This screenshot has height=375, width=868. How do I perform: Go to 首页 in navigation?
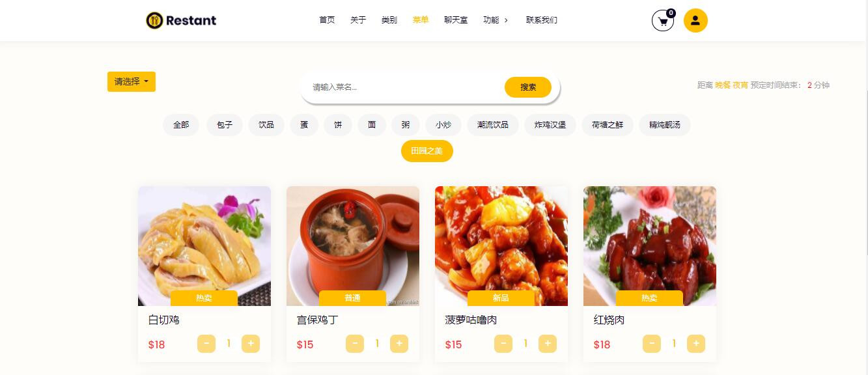327,20
